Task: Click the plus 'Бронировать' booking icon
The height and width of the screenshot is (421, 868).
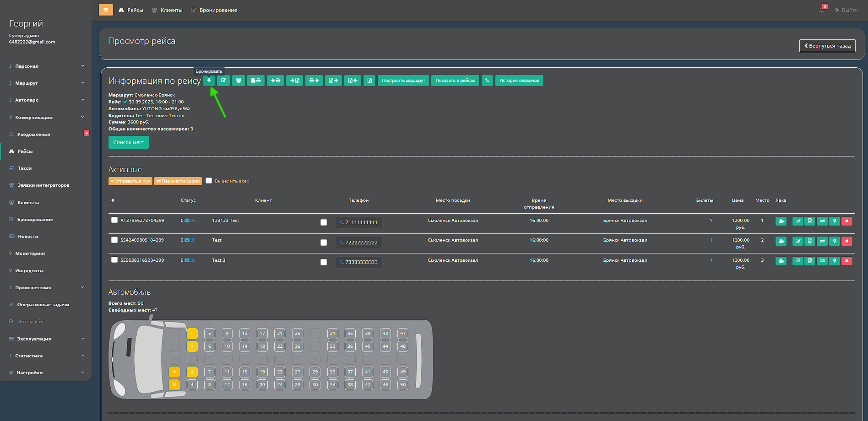Action: [209, 81]
